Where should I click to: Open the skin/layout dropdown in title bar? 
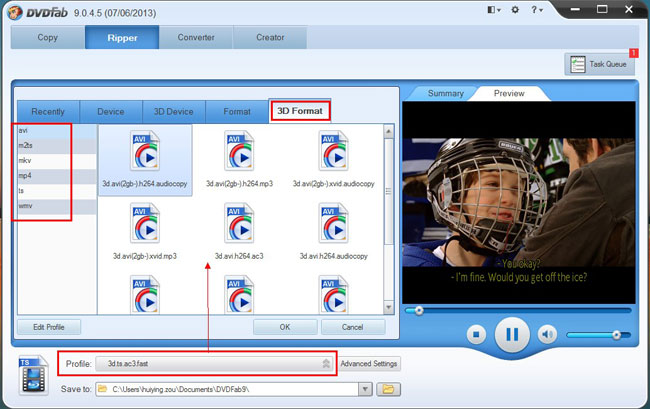coord(494,10)
